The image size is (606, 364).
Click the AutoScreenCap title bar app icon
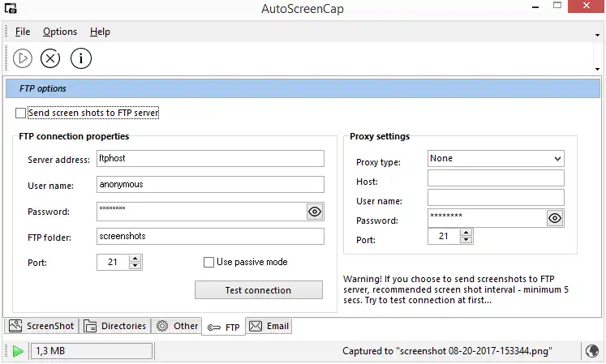pos(11,9)
